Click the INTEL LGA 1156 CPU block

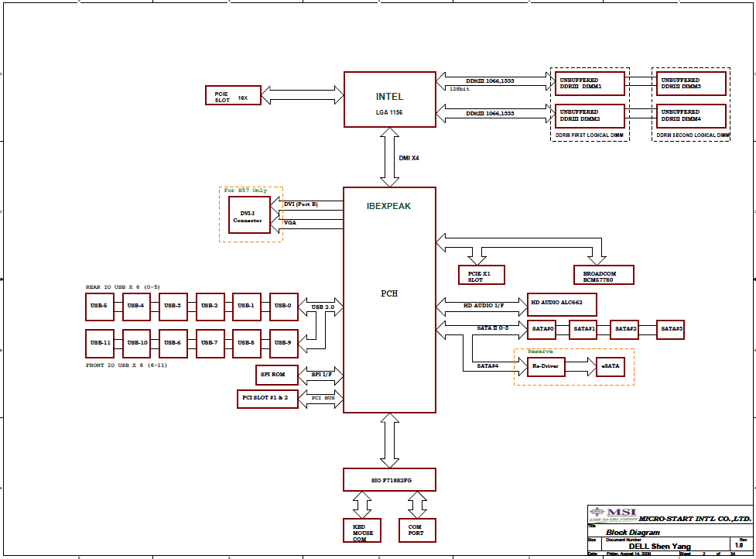click(x=389, y=99)
